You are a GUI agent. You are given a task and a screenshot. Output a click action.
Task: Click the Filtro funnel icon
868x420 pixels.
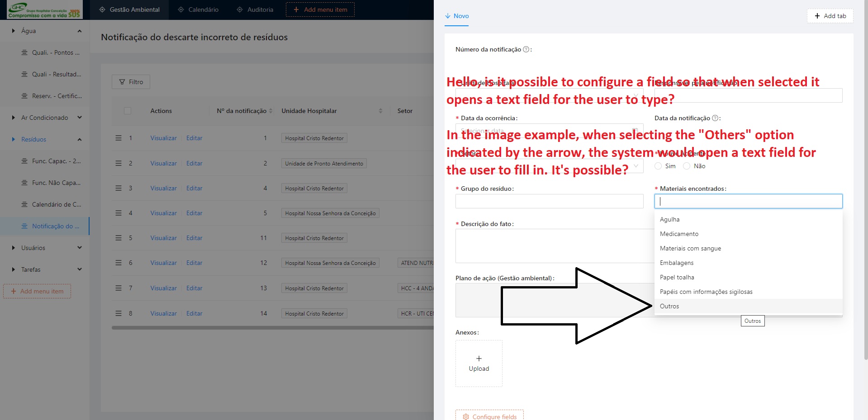click(122, 82)
